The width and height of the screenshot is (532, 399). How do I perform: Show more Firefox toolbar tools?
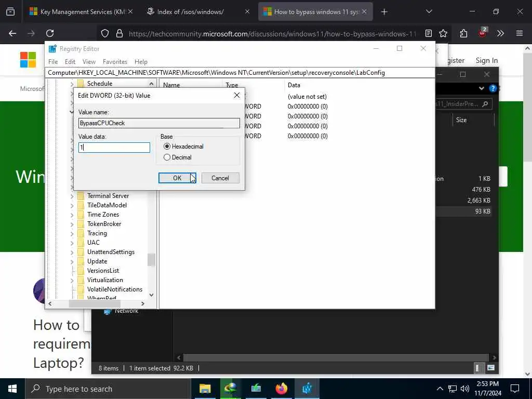click(500, 33)
